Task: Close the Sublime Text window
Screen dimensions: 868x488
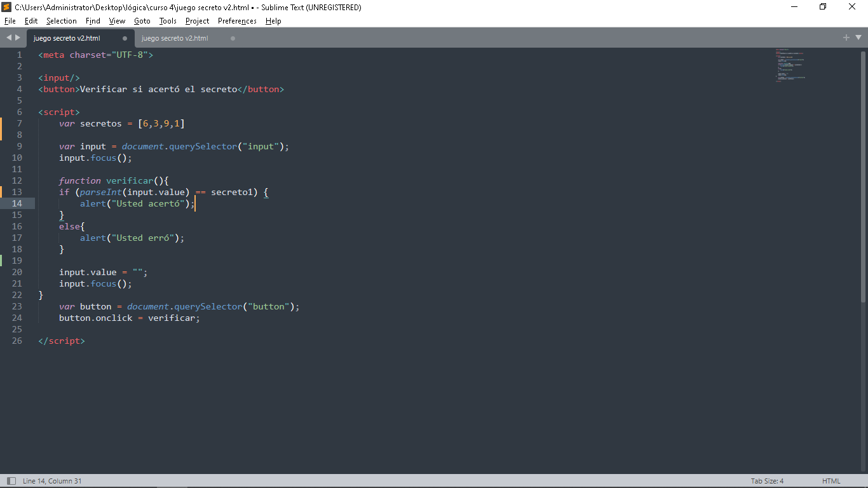Action: coord(852,7)
